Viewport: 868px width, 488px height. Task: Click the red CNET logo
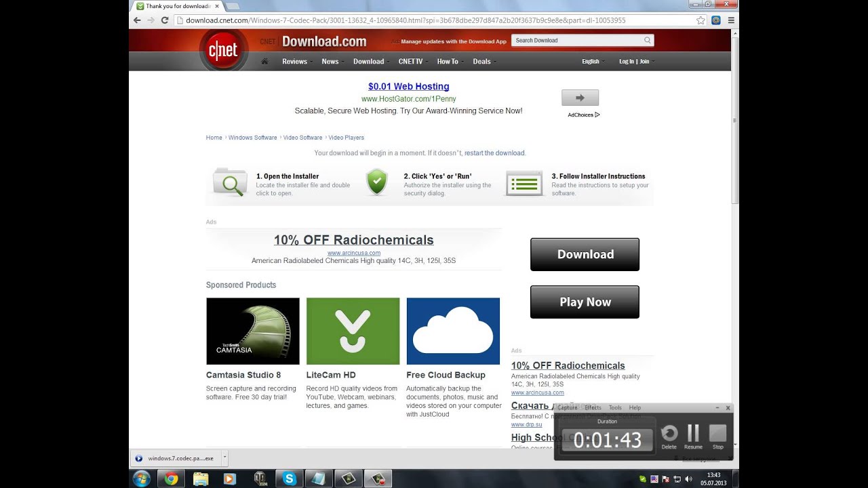click(x=223, y=51)
